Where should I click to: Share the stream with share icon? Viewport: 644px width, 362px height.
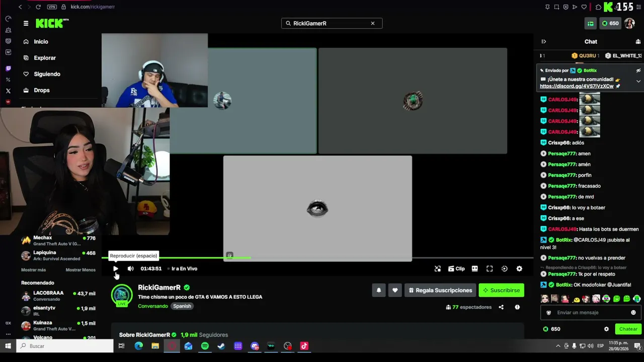pos(501,307)
